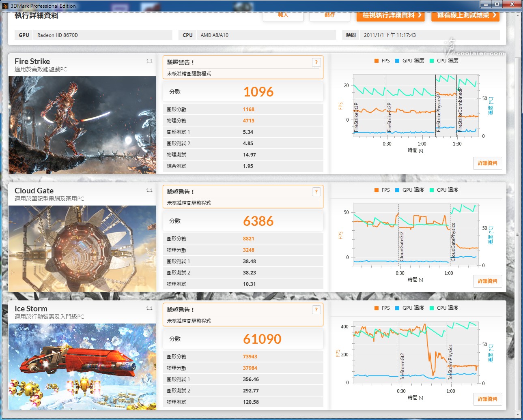Open 詳細資料 for the Fire Strike chart

coord(487,163)
